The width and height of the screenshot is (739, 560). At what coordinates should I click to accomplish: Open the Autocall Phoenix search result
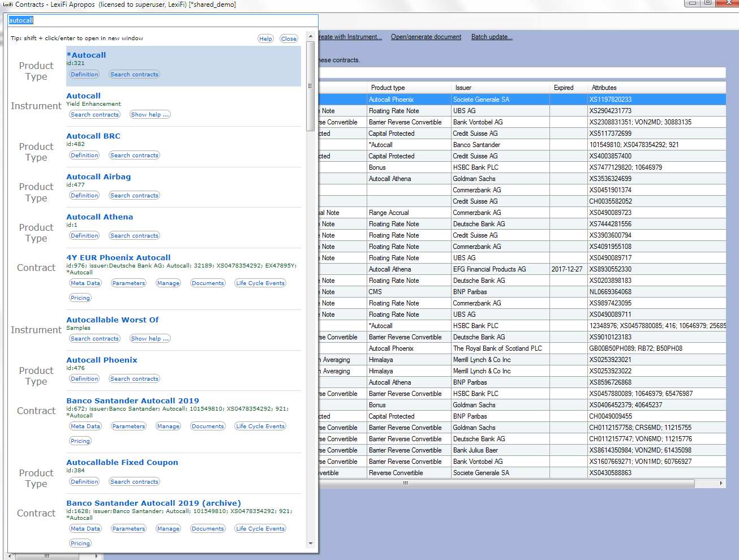pyautogui.click(x=102, y=360)
